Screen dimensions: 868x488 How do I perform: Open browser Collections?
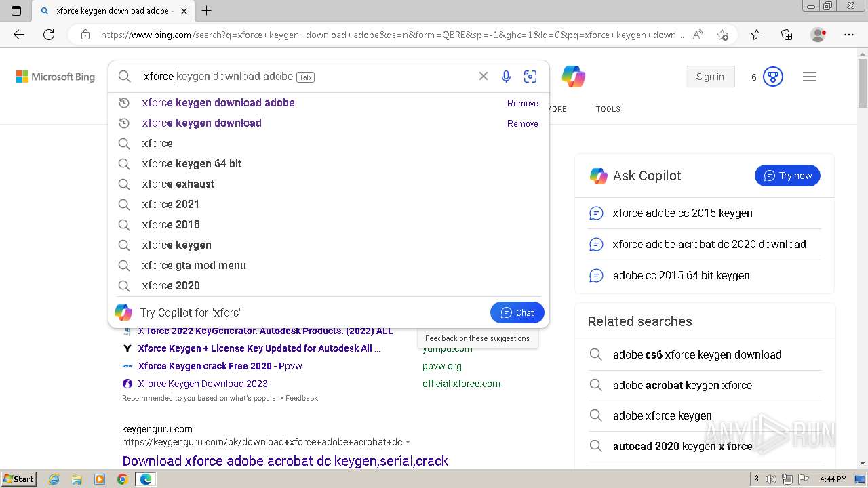tap(787, 35)
